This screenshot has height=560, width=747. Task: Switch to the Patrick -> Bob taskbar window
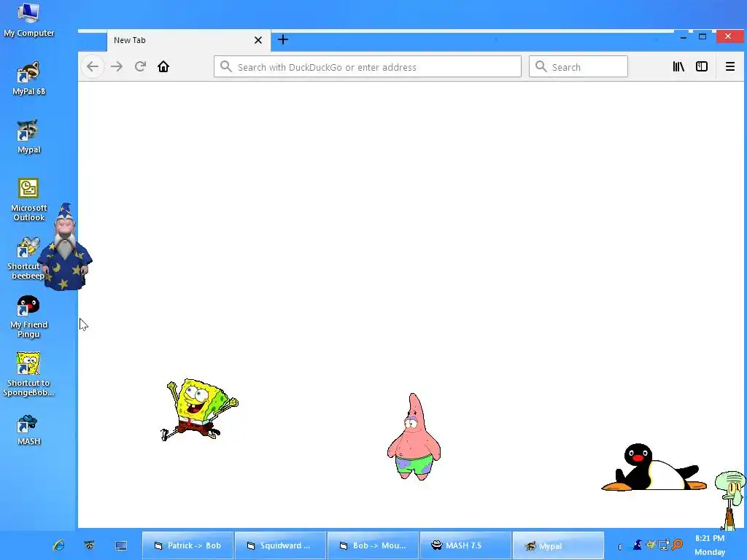pyautogui.click(x=187, y=545)
